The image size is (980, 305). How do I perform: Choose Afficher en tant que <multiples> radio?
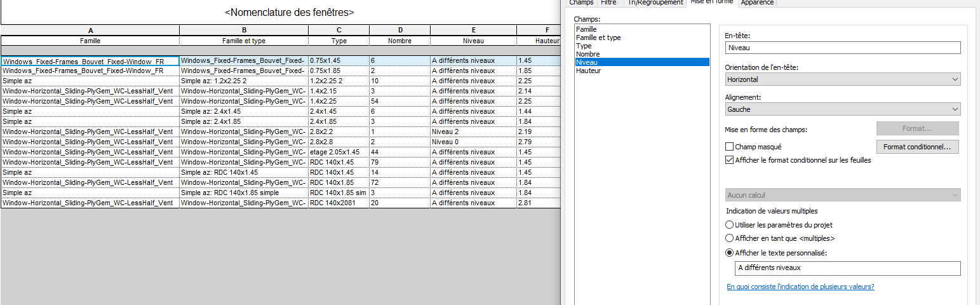(729, 238)
